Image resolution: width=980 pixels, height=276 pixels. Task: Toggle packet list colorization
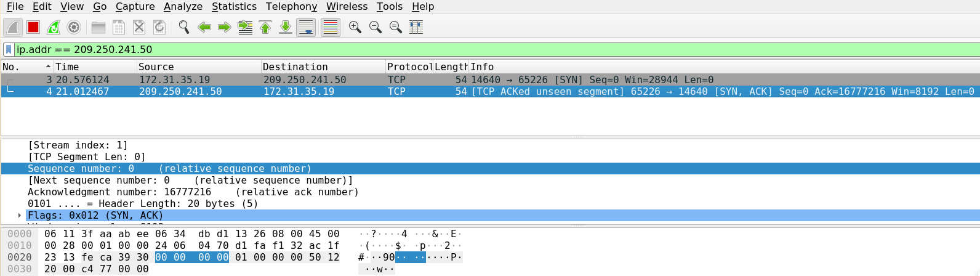coord(331,27)
